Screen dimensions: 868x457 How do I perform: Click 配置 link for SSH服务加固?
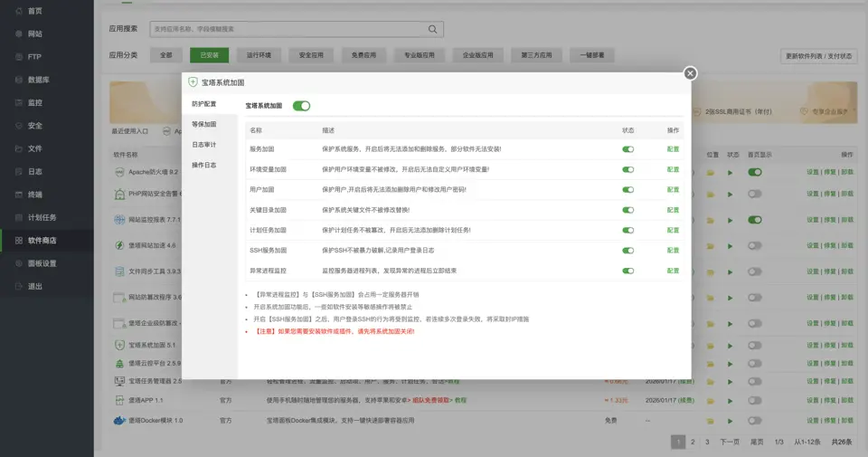(673, 251)
